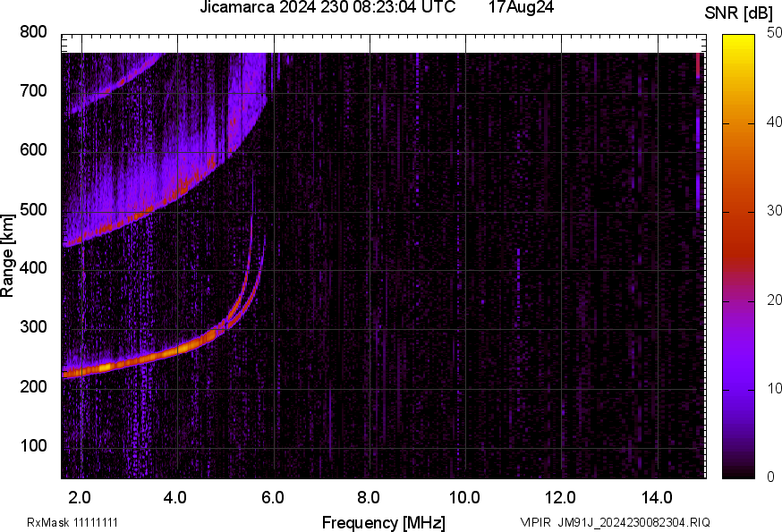782x532 pixels.
Task: Click the orange colorbar region near 40
Action: [739, 125]
